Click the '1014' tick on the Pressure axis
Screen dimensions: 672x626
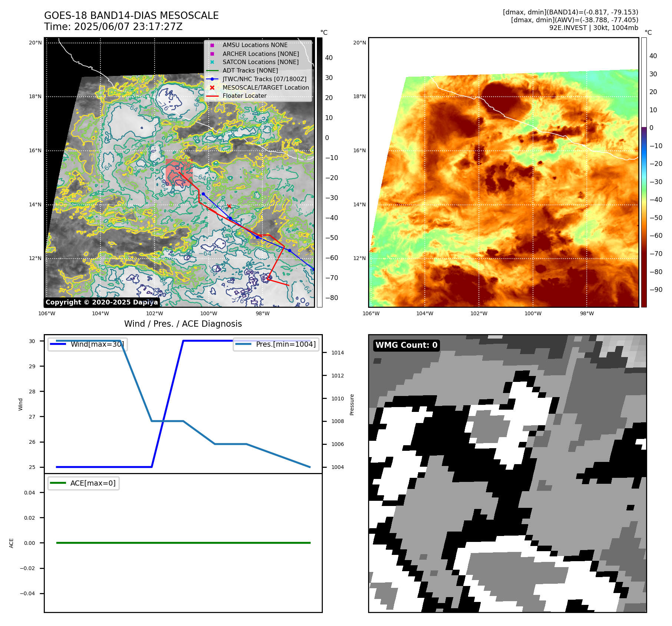pyautogui.click(x=337, y=353)
